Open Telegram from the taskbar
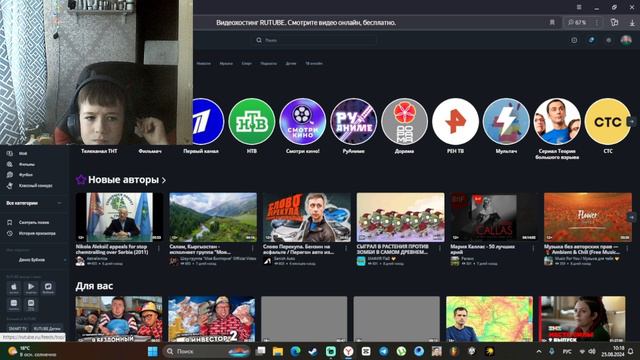The width and height of the screenshot is (640, 360). pos(384,351)
